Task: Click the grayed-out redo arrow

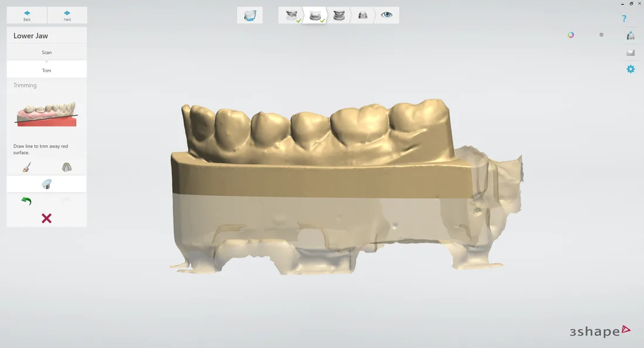Action: [66, 202]
